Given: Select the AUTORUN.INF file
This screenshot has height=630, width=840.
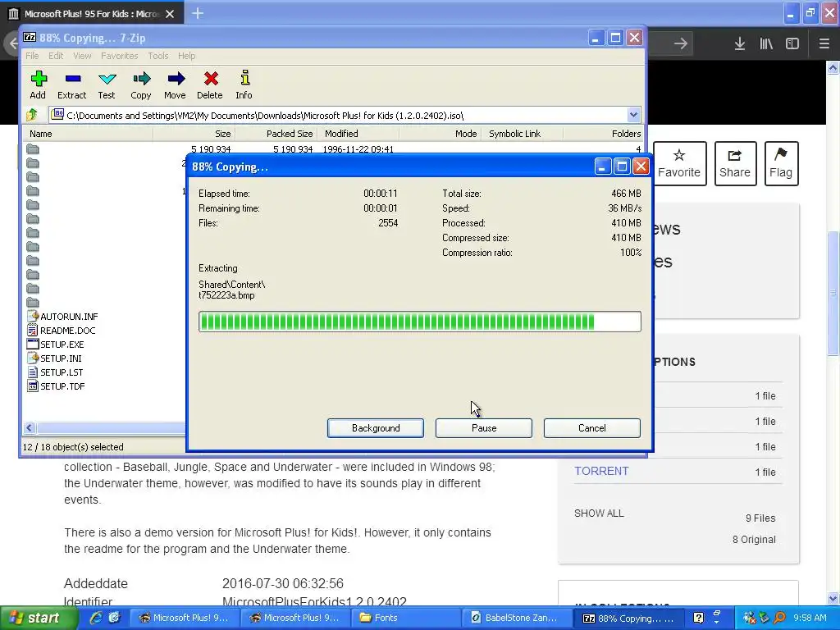Looking at the screenshot, I should point(63,317).
